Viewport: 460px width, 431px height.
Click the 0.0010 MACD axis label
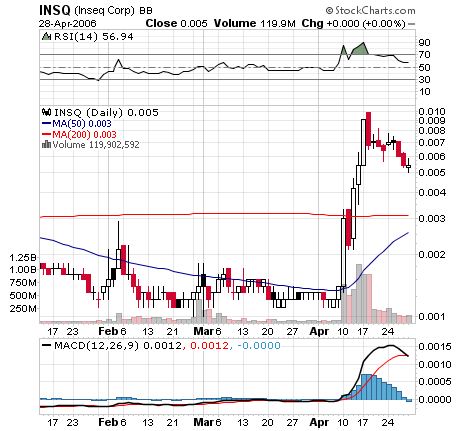[x=435, y=364]
